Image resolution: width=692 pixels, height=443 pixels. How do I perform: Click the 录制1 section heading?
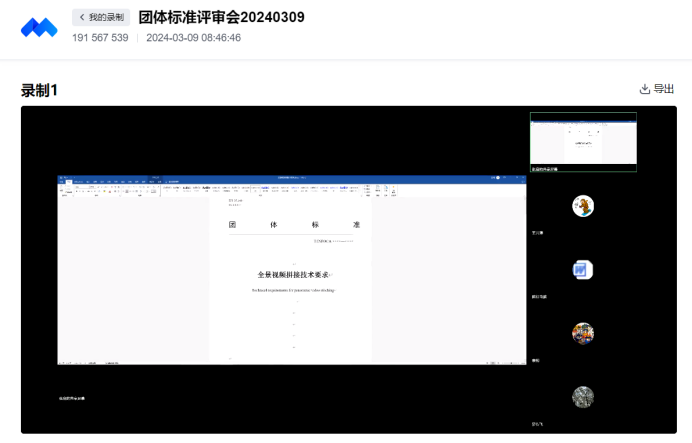(40, 90)
